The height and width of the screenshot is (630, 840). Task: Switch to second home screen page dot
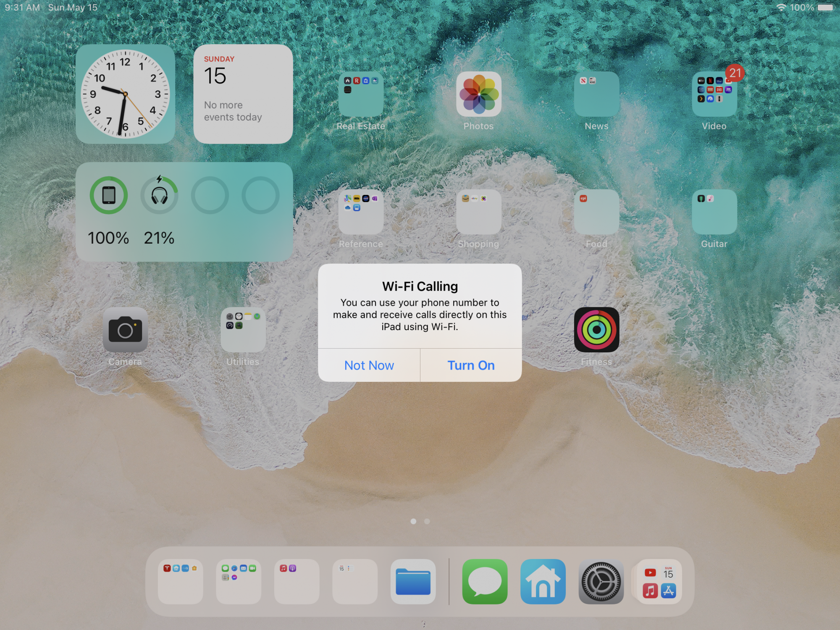(x=427, y=521)
